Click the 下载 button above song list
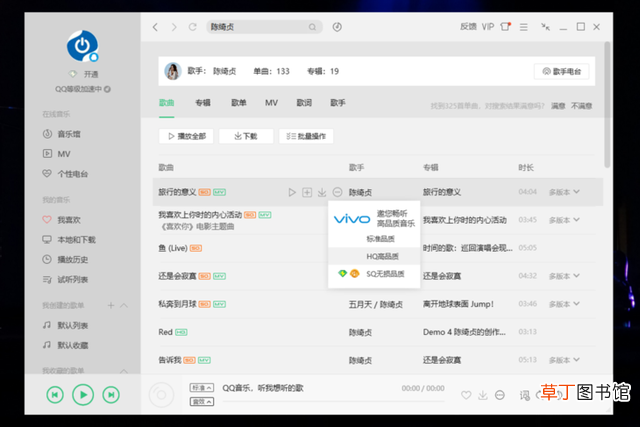 246,136
